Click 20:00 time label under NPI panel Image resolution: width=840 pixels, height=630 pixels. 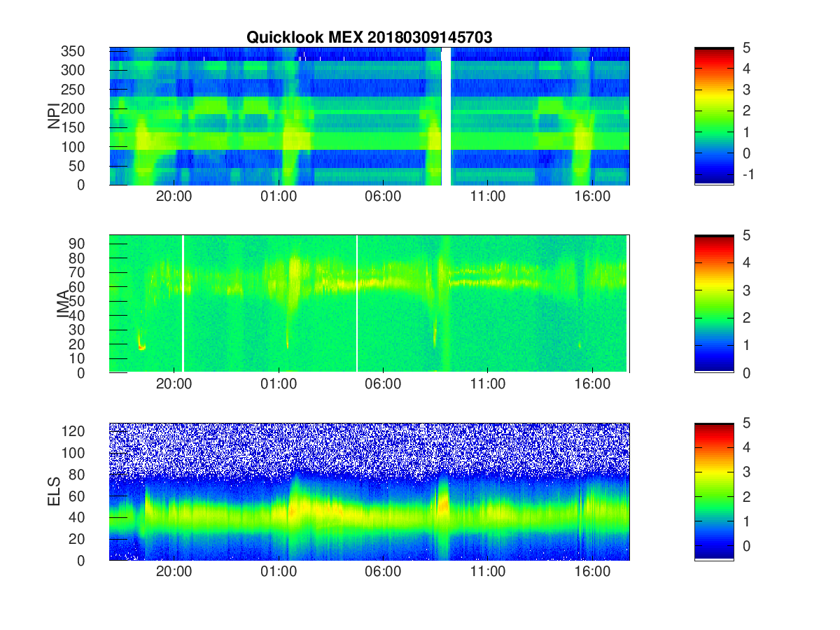point(174,197)
